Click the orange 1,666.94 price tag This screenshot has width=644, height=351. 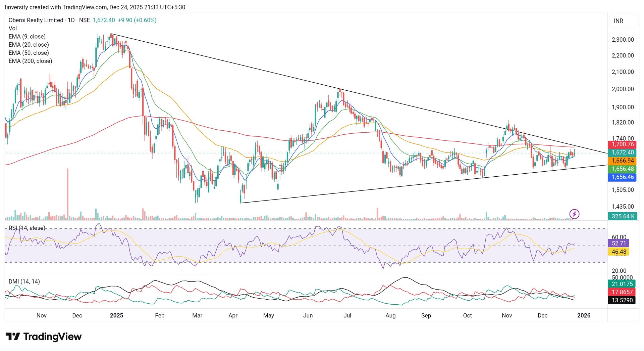622,161
